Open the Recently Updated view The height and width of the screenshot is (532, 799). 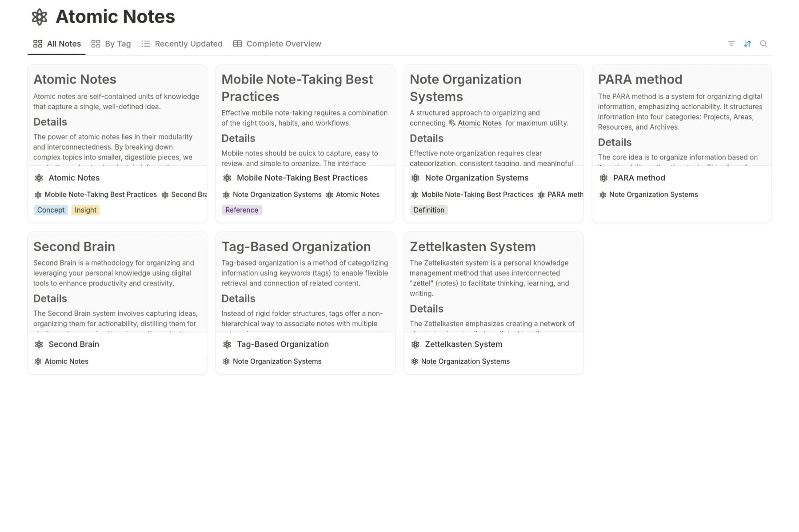point(182,44)
